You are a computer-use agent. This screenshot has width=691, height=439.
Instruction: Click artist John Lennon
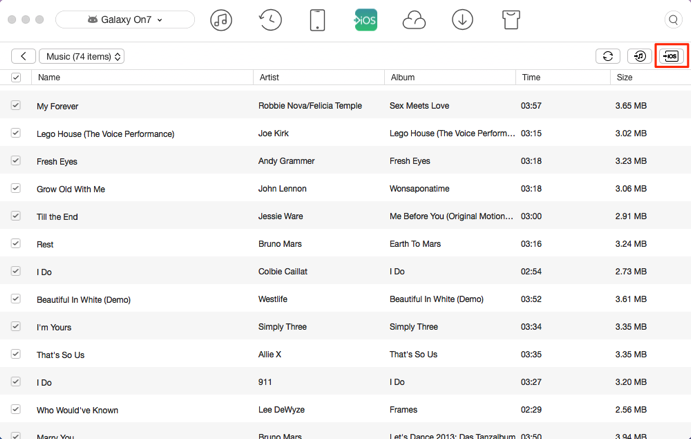coord(282,189)
